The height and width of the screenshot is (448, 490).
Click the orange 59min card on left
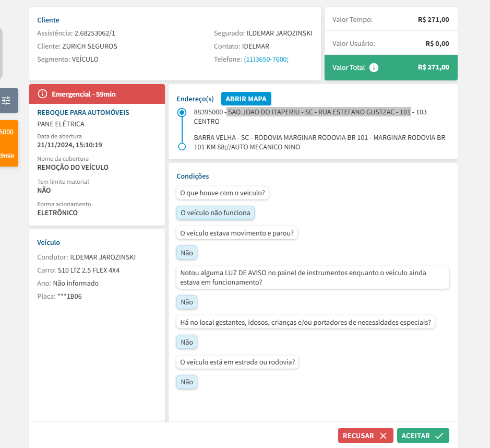(x=9, y=144)
